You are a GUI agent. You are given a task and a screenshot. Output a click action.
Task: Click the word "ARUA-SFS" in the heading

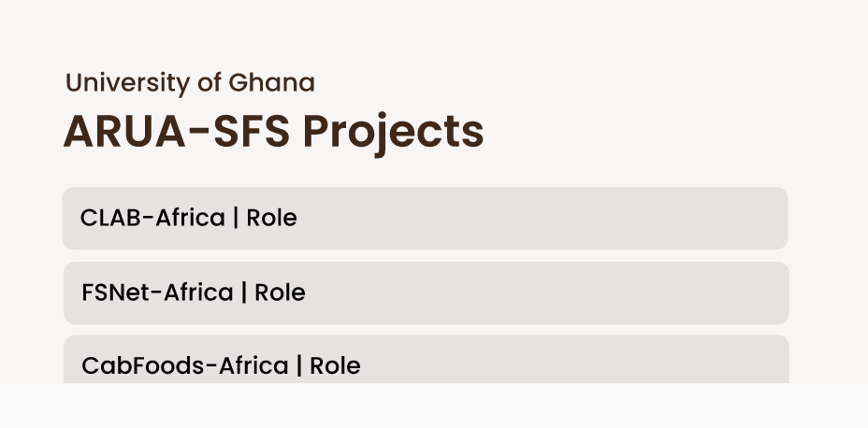(x=177, y=132)
